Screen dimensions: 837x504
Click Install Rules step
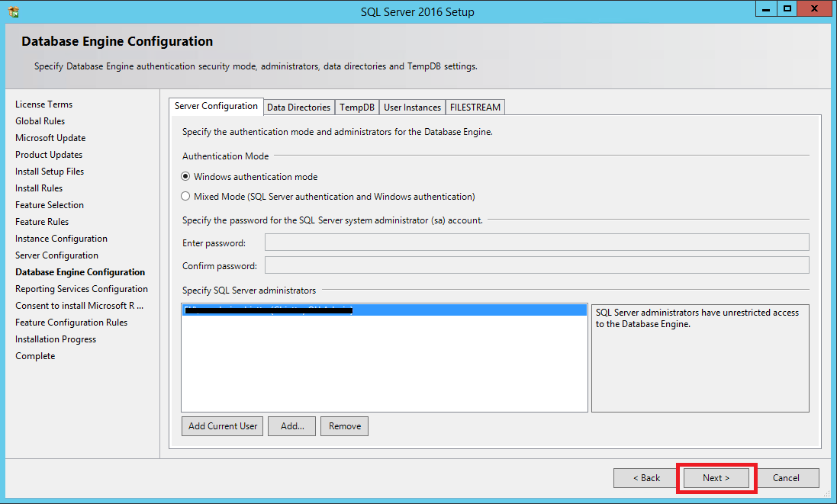[x=39, y=188]
